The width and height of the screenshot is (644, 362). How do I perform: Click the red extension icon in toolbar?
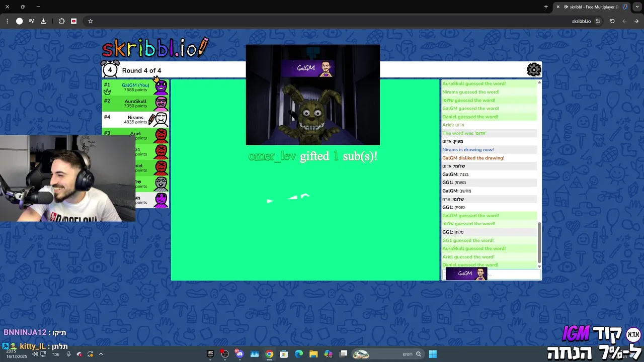[x=74, y=21]
